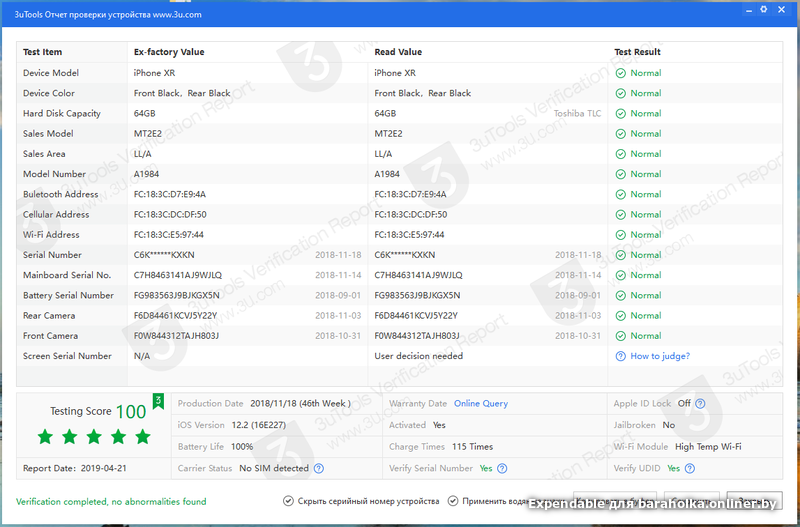Screen dimensions: 800x527
Task: Click green check icon in Hard Disk Capacity row
Action: click(x=620, y=114)
